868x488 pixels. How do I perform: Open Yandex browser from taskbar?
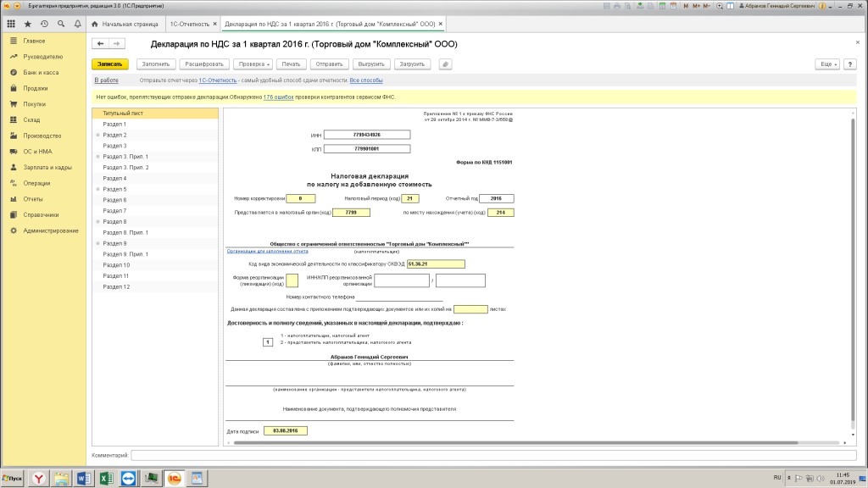39,479
